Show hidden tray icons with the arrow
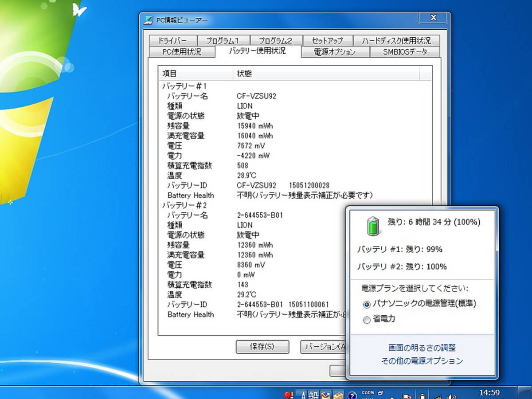The image size is (532, 399). pyautogui.click(x=391, y=397)
